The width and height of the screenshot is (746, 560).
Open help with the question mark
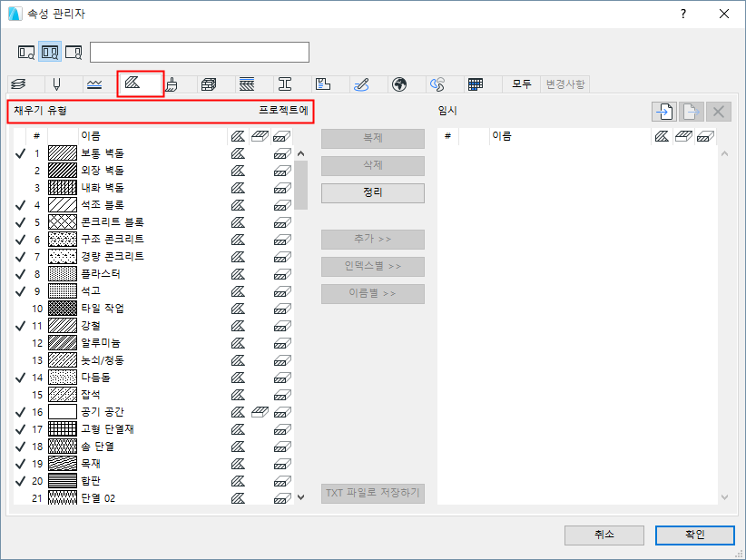(x=683, y=14)
